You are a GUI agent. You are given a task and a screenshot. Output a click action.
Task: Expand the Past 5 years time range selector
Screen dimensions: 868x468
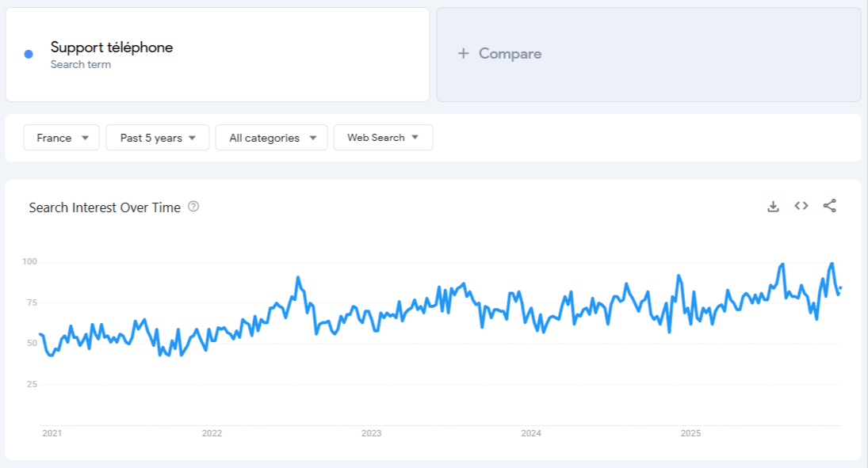157,137
